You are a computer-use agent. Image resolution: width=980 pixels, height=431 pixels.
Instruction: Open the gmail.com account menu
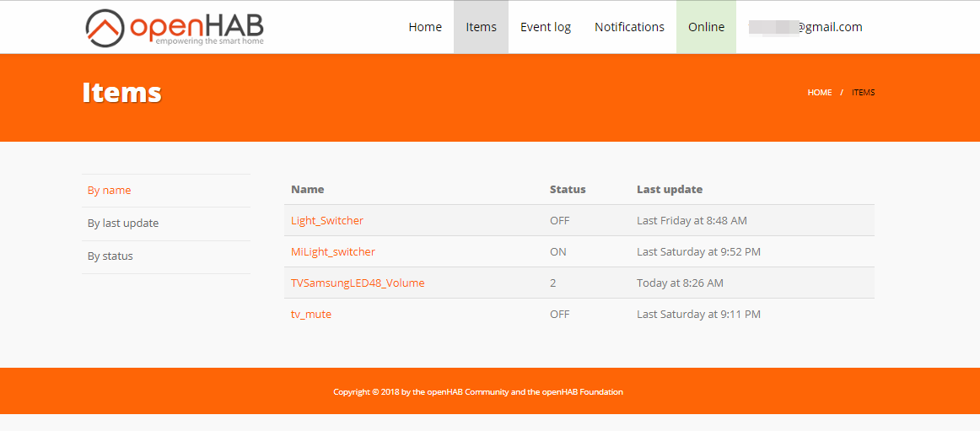pos(805,27)
